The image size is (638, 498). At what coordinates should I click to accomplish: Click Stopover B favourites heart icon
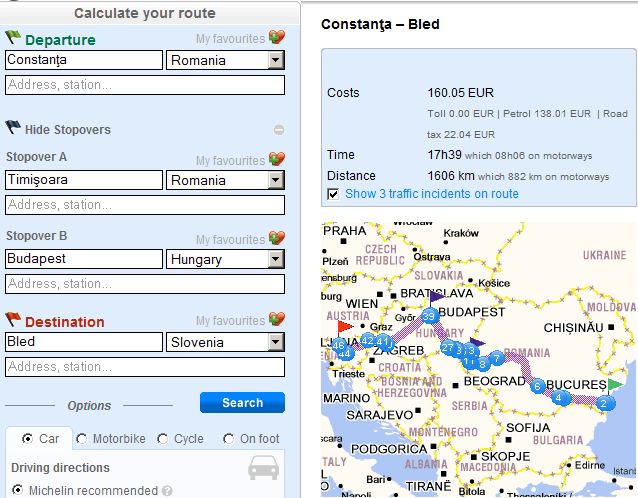click(277, 240)
